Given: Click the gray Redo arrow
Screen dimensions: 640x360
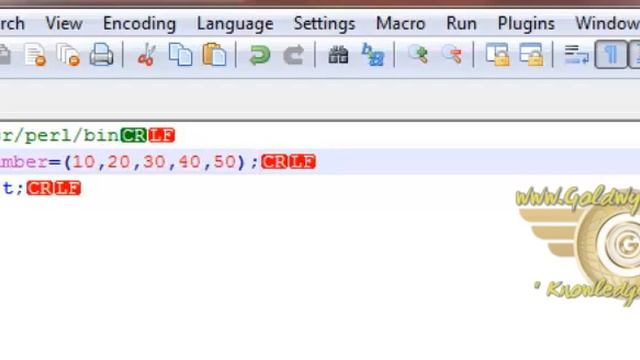Looking at the screenshot, I should (x=293, y=55).
